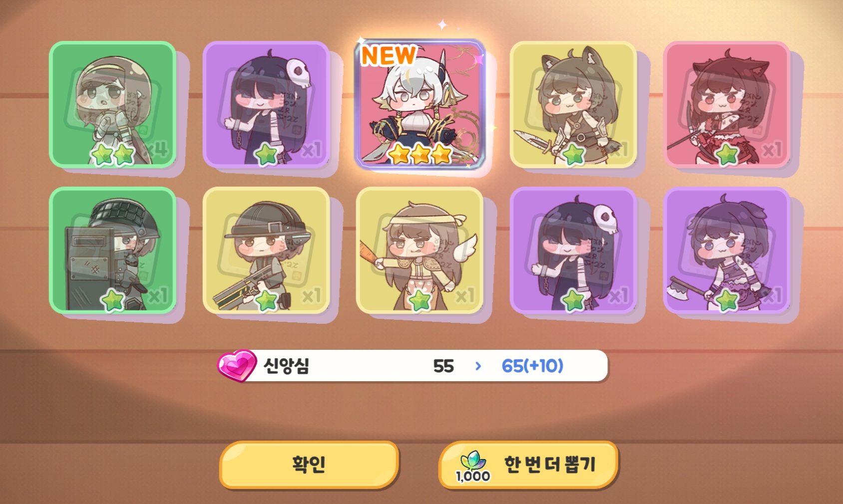Click the two green stars on praying girl
843x504 pixels.
pyautogui.click(x=113, y=155)
